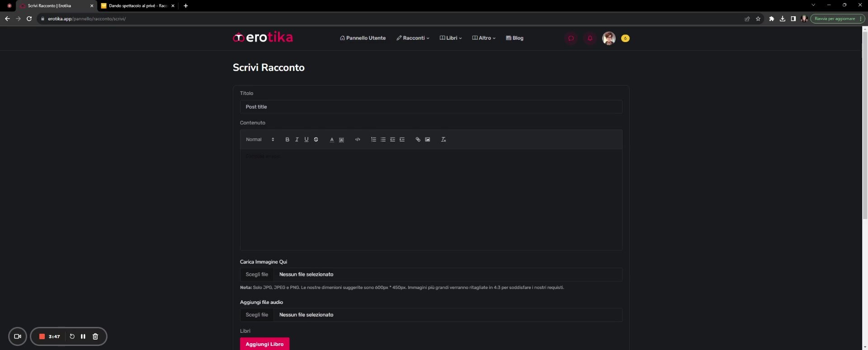Open Pannello Utente from navigation

(x=363, y=38)
